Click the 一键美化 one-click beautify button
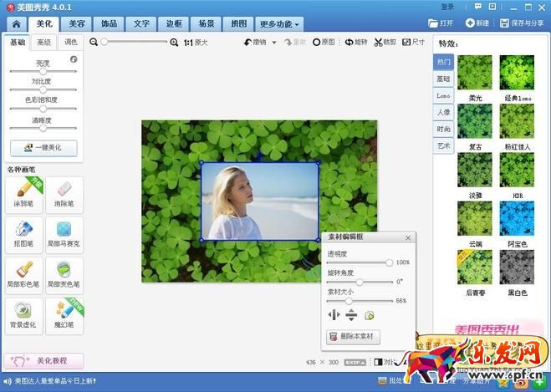The height and width of the screenshot is (392, 551). (x=43, y=148)
